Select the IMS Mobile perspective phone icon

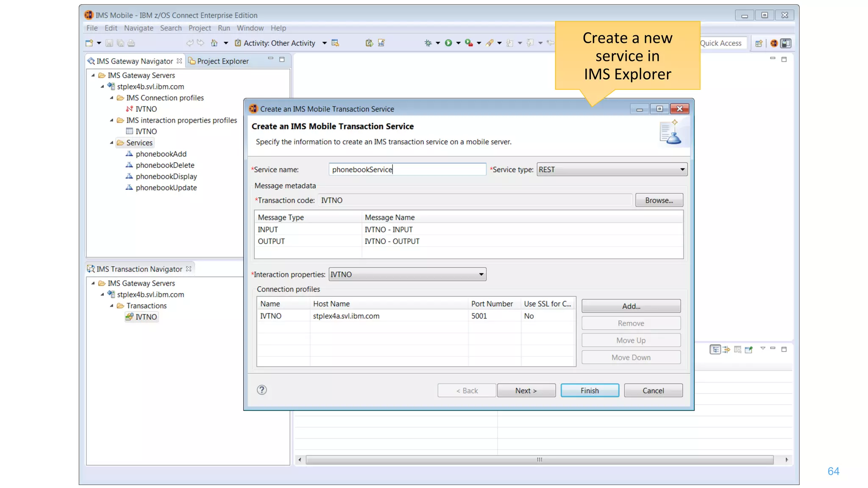pos(786,43)
